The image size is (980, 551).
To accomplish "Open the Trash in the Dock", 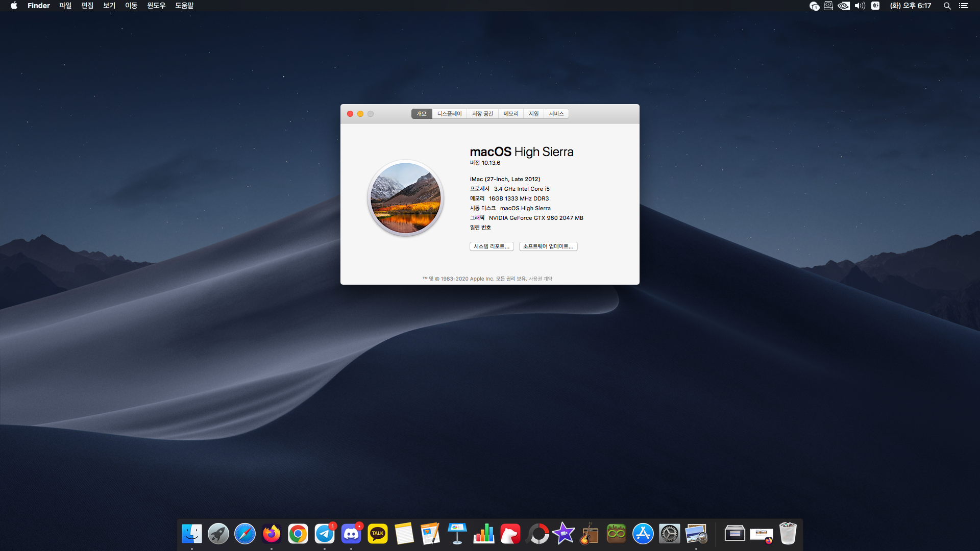I will 788,534.
